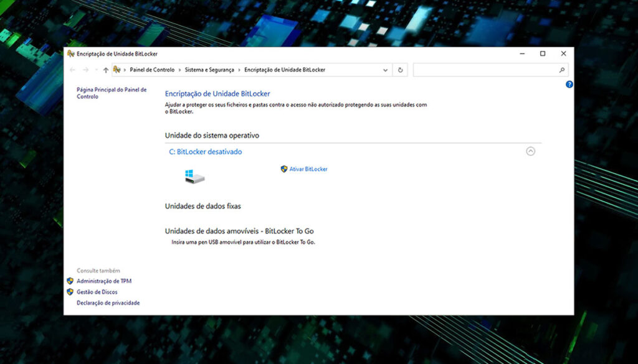
Task: Open Gestão de Discos
Action: 97,292
